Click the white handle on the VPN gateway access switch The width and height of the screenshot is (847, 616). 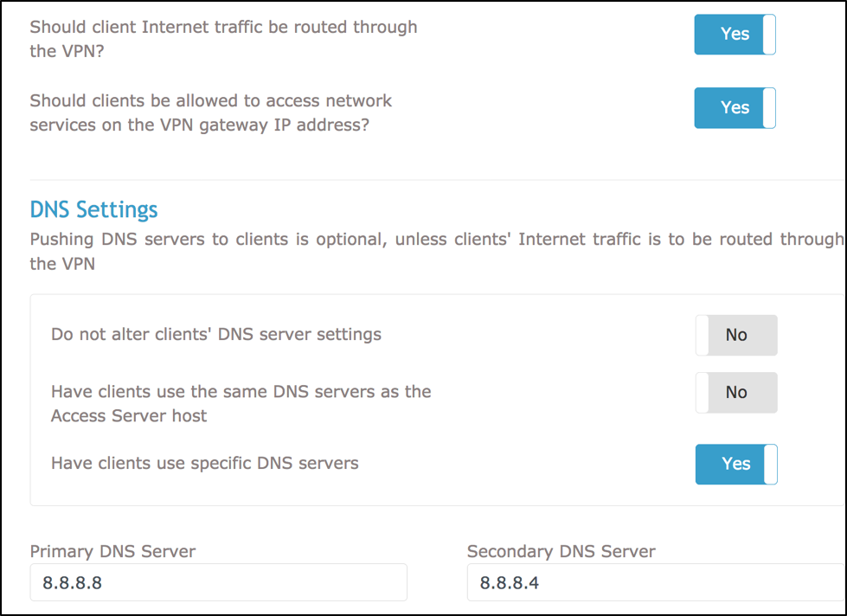768,108
